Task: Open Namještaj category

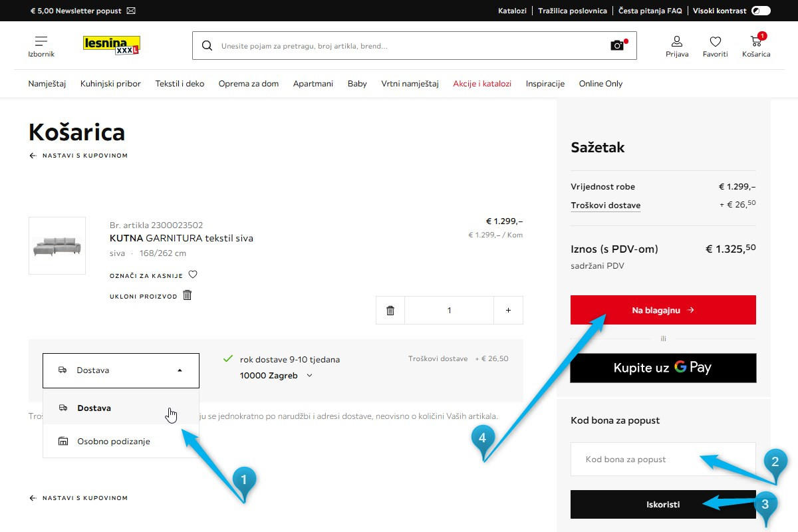Action: 47,84
